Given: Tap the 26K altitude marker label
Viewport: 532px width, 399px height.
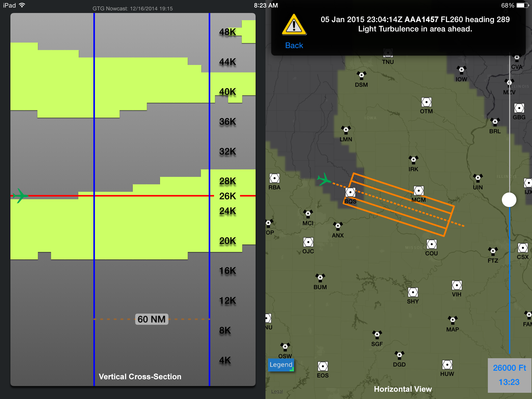Looking at the screenshot, I should coord(227,196).
